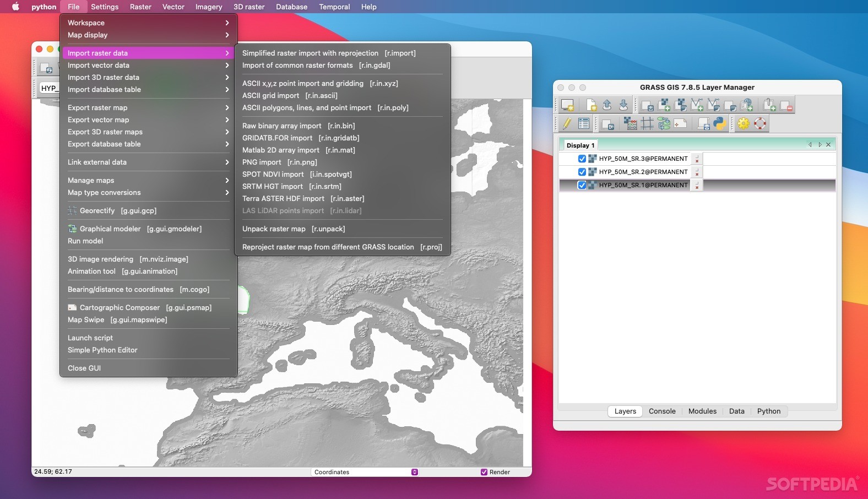
Task: Close the Display 1 tab
Action: (828, 145)
